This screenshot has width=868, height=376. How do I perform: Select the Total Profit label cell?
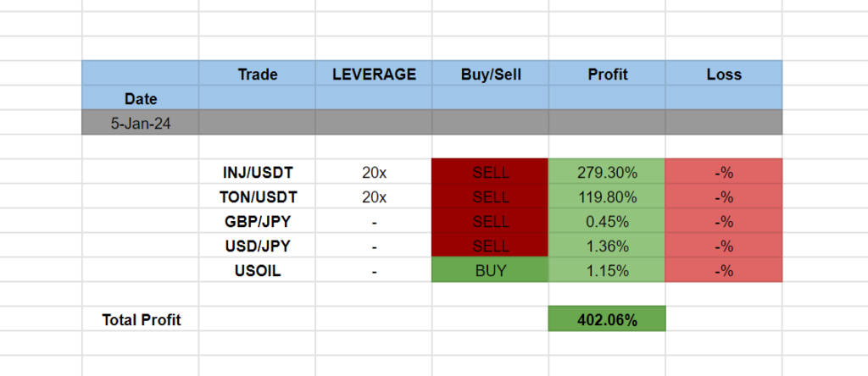[x=141, y=320]
